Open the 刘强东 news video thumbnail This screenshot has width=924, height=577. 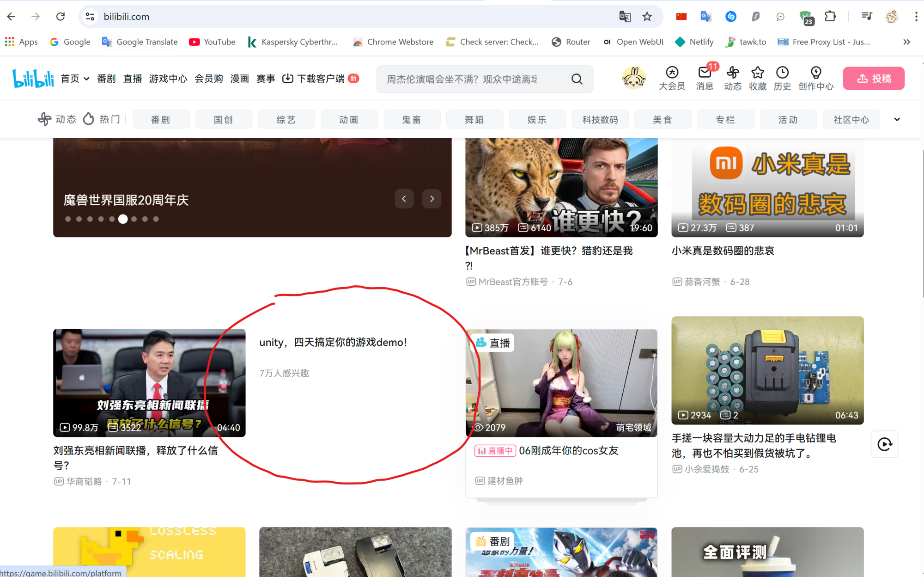(149, 383)
